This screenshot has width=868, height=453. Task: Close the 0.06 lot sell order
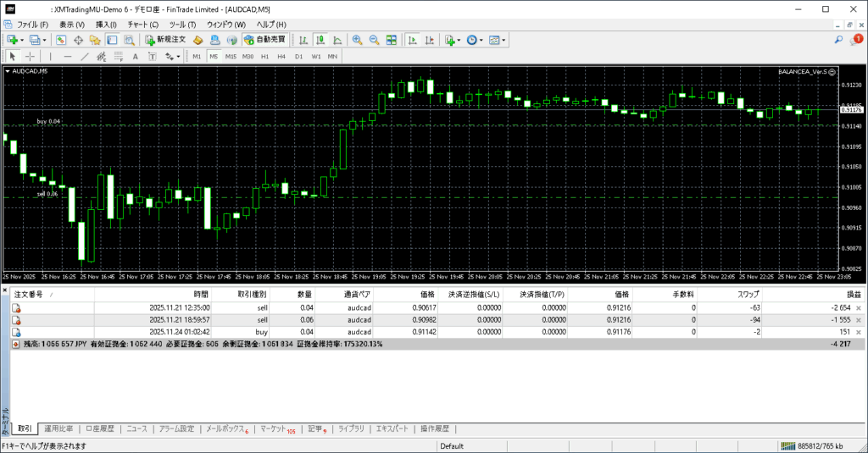coord(859,322)
